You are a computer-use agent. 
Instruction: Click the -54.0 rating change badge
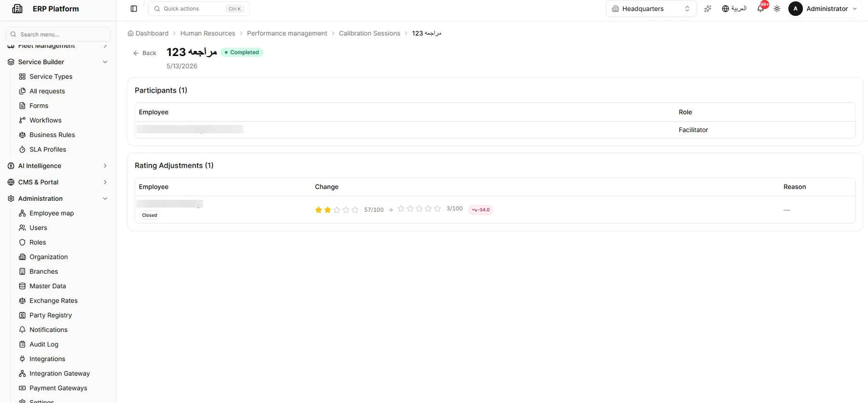pos(480,209)
